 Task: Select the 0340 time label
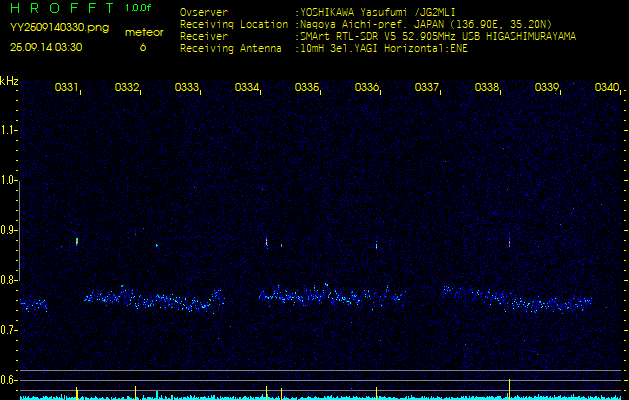click(x=606, y=88)
